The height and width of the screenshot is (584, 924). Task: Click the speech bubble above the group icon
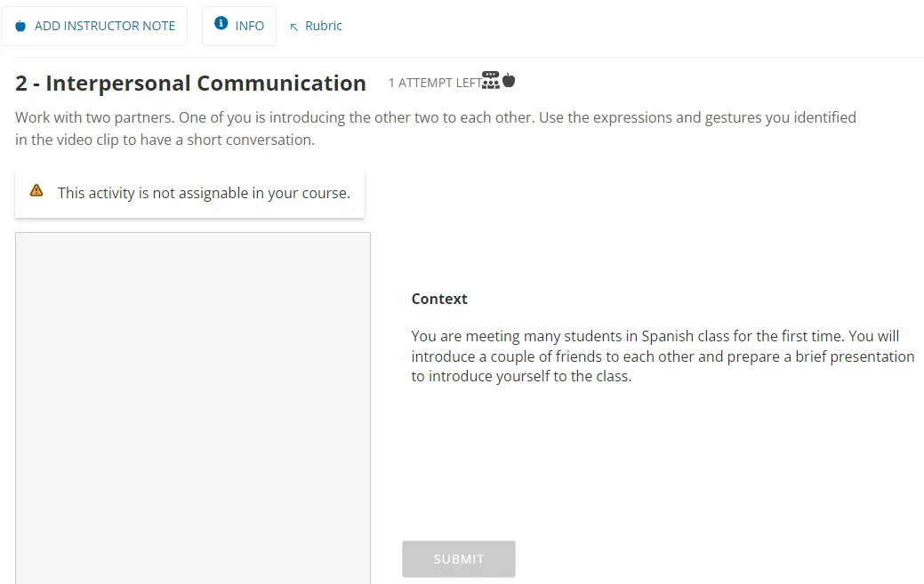[x=490, y=76]
